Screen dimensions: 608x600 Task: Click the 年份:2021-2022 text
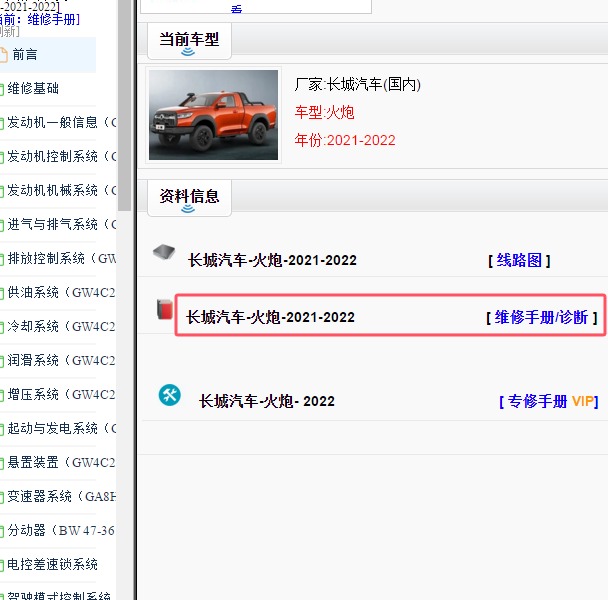(x=345, y=140)
